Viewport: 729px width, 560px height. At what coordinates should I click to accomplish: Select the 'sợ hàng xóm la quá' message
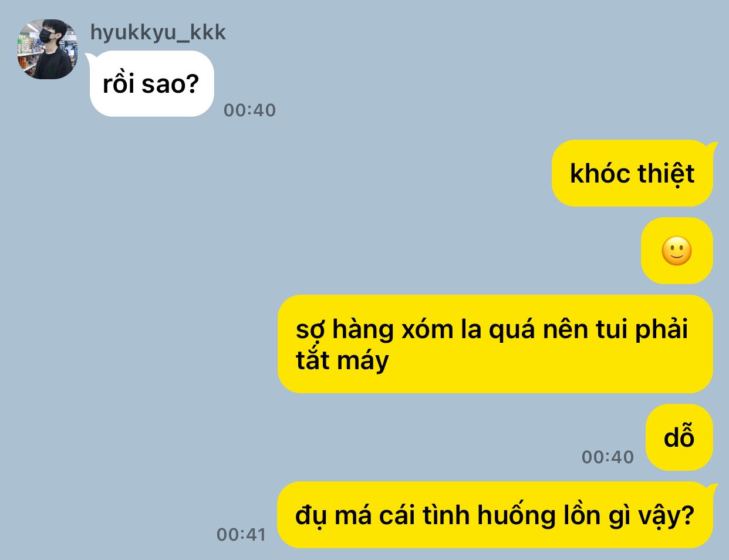pyautogui.click(x=495, y=344)
